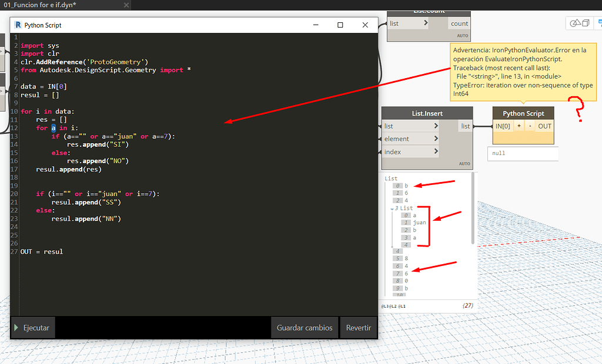Click the cube icon in the top-right toolbar
The width and height of the screenshot is (602, 364).
(x=586, y=23)
